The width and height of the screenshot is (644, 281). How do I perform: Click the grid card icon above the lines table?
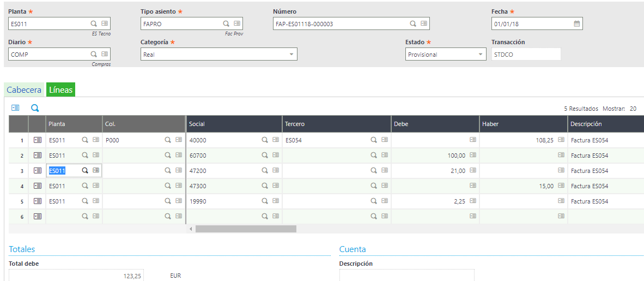click(x=15, y=108)
